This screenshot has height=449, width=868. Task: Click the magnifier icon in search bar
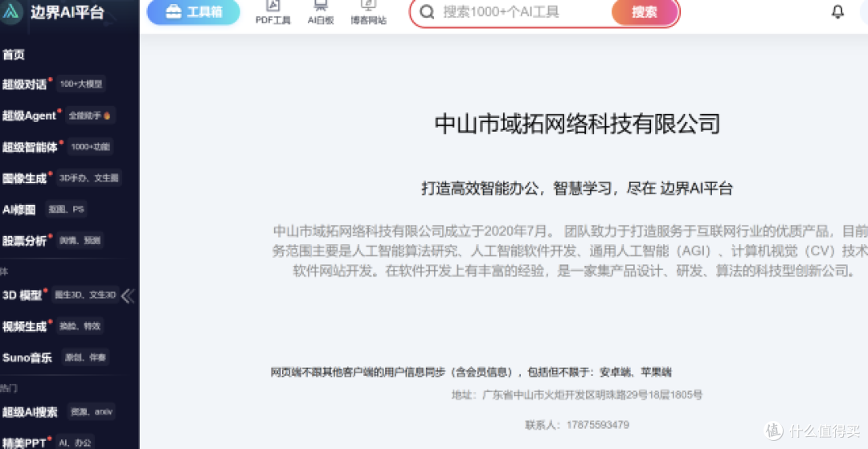[427, 12]
